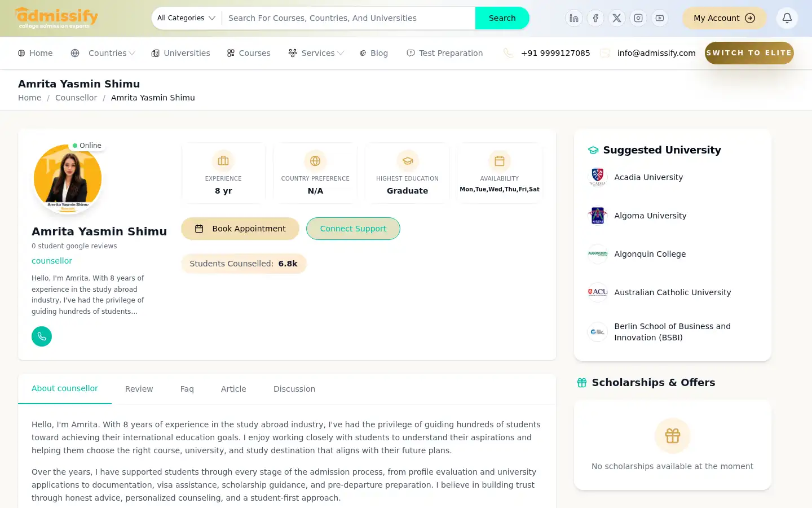Click the phone icon beside +91 number
This screenshot has width=812, height=508.
(x=508, y=53)
